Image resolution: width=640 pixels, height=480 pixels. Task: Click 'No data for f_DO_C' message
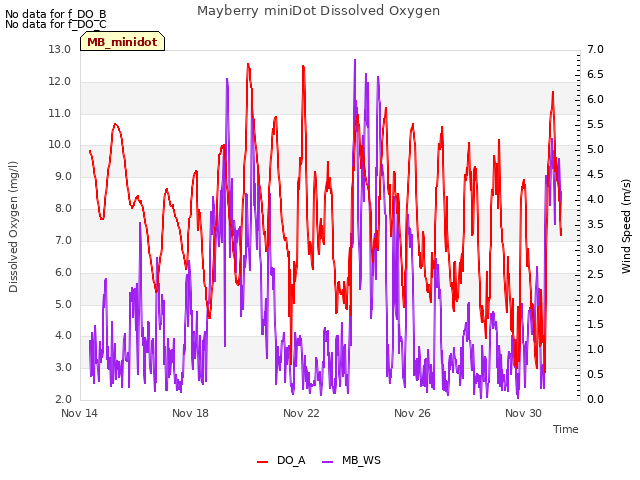click(x=56, y=24)
